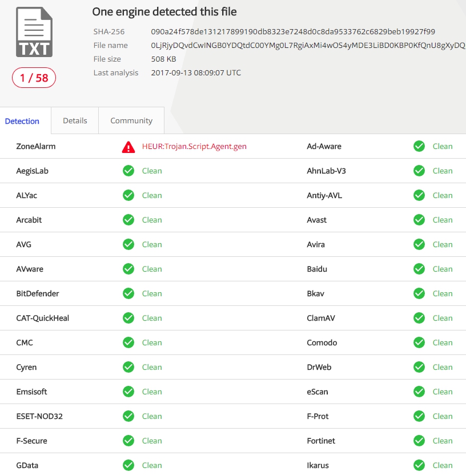The width and height of the screenshot is (466, 476).
Task: Click the HEUR:Trojan.Script.Agent.gen detection label
Action: 194,146
